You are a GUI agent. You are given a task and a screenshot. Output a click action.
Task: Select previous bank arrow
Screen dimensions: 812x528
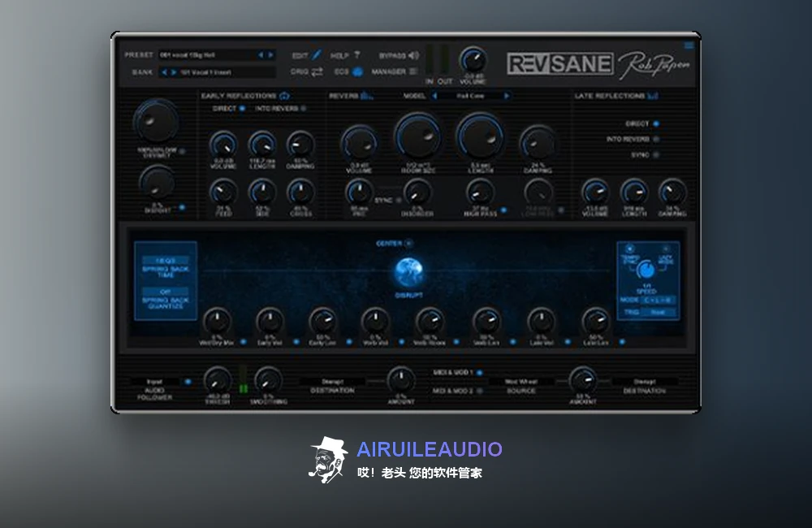165,72
